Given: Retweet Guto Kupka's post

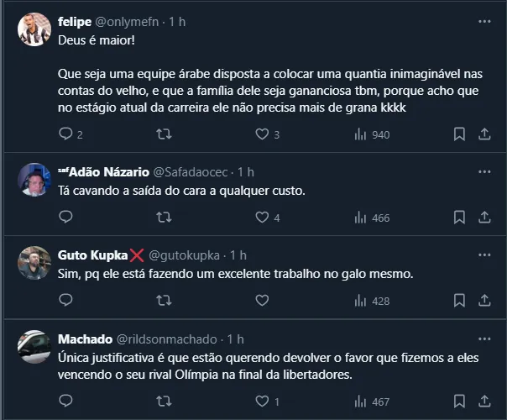Looking at the screenshot, I should [x=165, y=301].
